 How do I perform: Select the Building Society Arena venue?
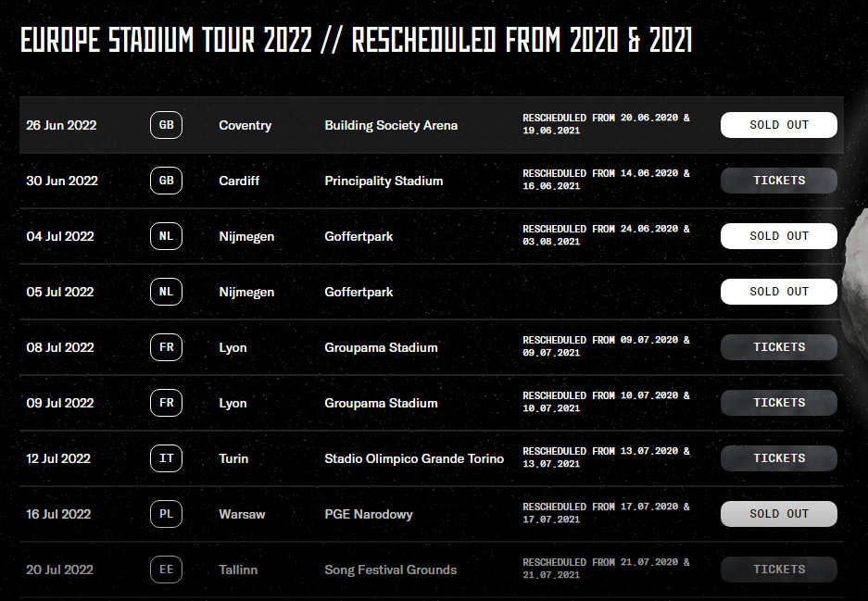pyautogui.click(x=391, y=126)
